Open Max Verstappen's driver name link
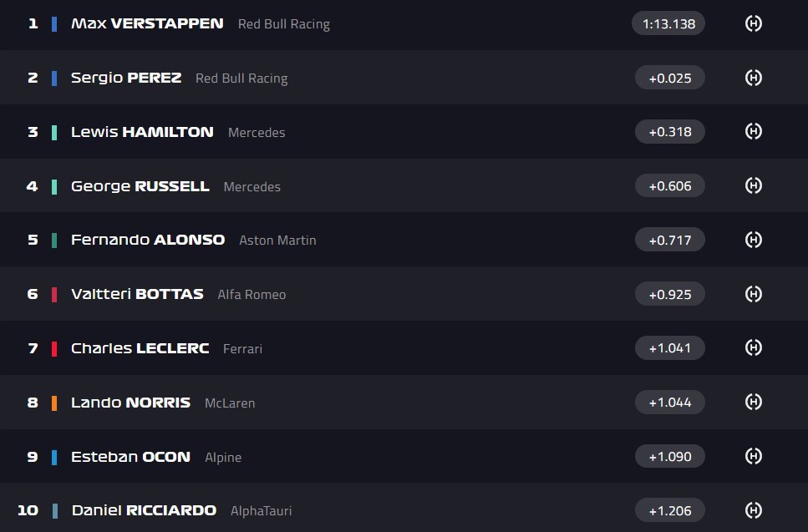The height and width of the screenshot is (532, 808). click(147, 23)
